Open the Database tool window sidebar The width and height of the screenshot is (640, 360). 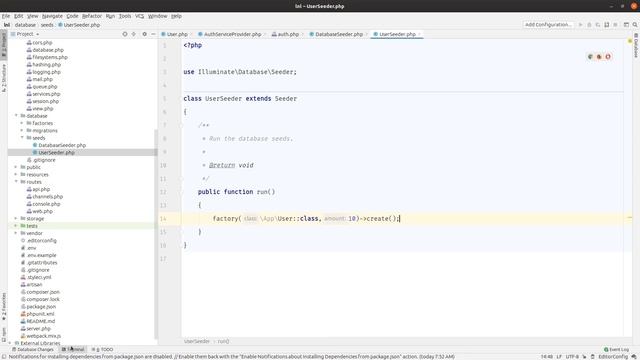coord(636,46)
